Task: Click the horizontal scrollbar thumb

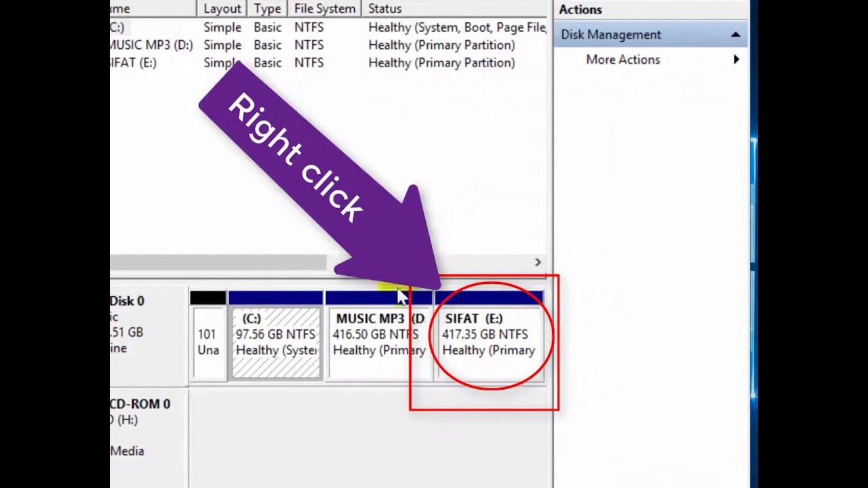Action: click(218, 262)
